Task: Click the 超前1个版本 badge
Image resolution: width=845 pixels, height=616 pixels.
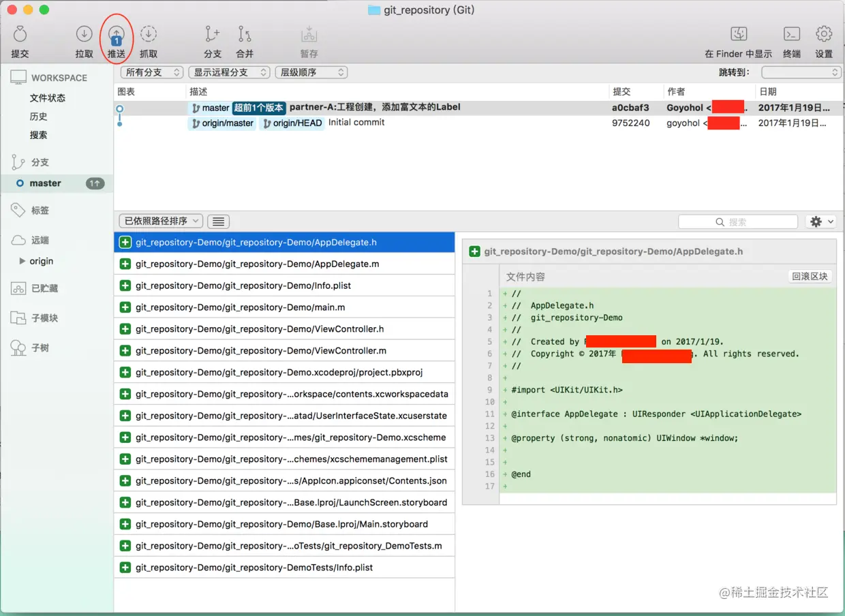Action: 258,108
